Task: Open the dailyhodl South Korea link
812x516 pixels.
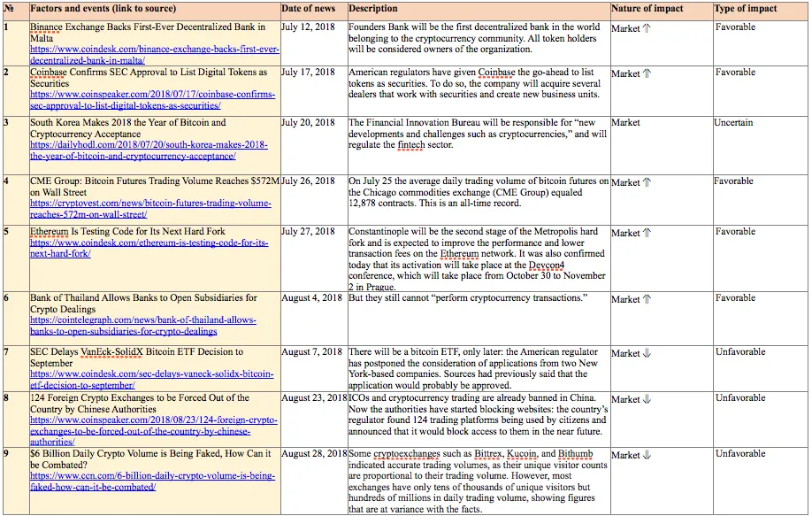Action: (149, 150)
